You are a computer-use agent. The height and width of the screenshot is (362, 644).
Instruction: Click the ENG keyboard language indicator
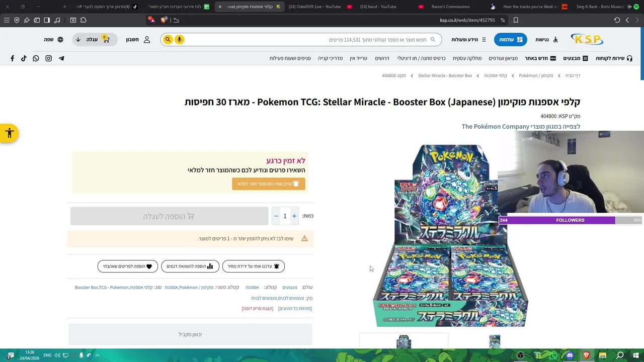coord(47,355)
